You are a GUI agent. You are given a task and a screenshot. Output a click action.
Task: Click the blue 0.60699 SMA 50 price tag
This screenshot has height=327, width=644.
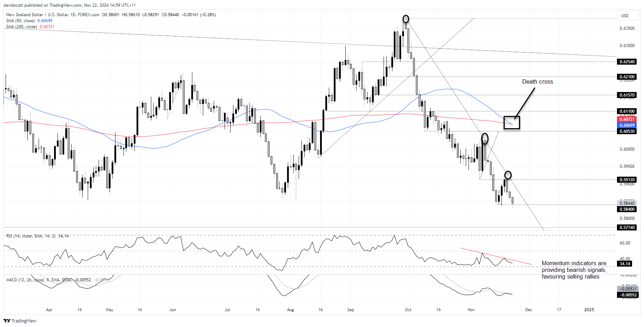626,125
